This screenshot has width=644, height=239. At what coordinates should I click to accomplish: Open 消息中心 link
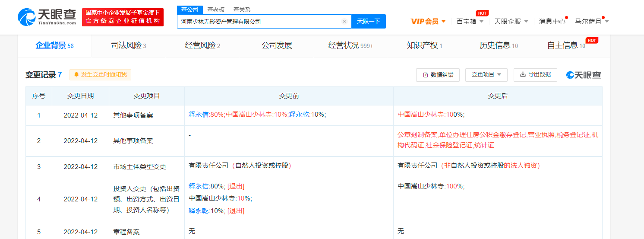point(552,21)
